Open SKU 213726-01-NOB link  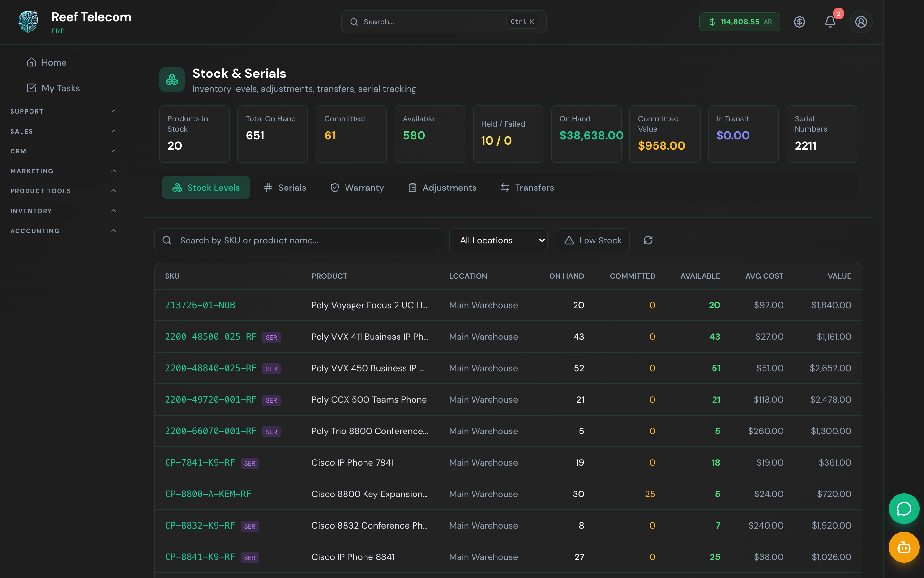click(200, 305)
